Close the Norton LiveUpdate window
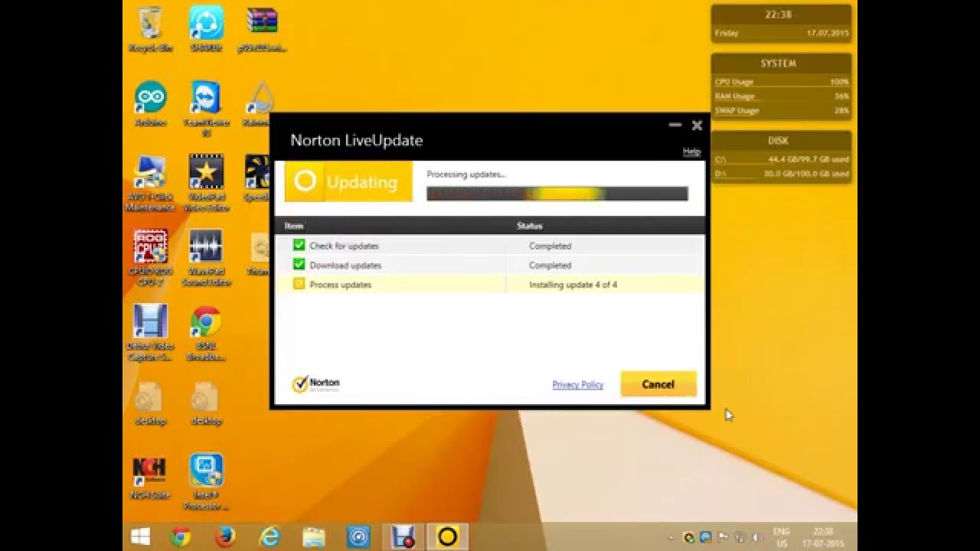980x551 pixels. click(x=697, y=125)
